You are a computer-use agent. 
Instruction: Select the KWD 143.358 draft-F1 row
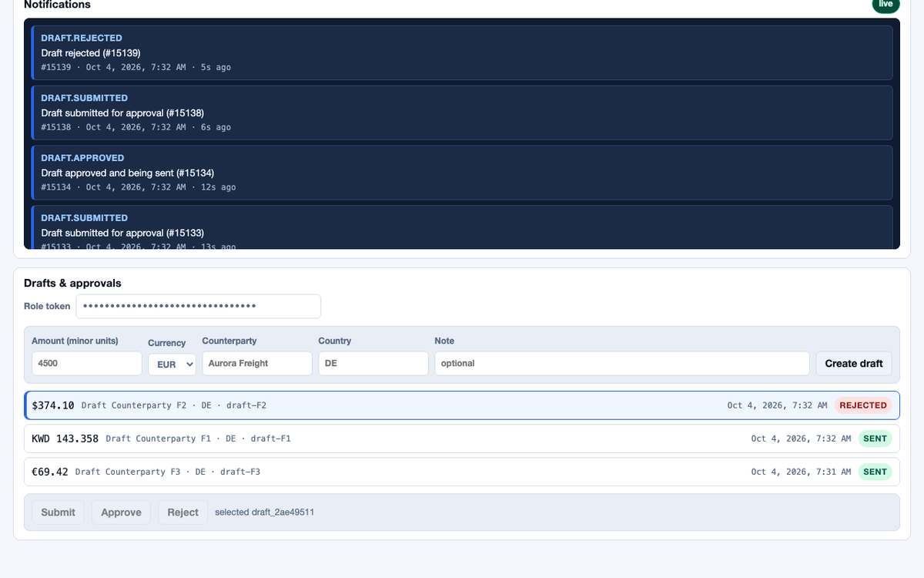(x=462, y=439)
